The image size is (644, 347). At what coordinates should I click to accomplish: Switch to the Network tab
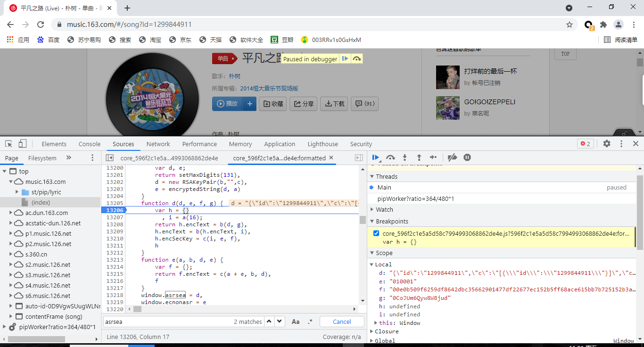coord(158,143)
